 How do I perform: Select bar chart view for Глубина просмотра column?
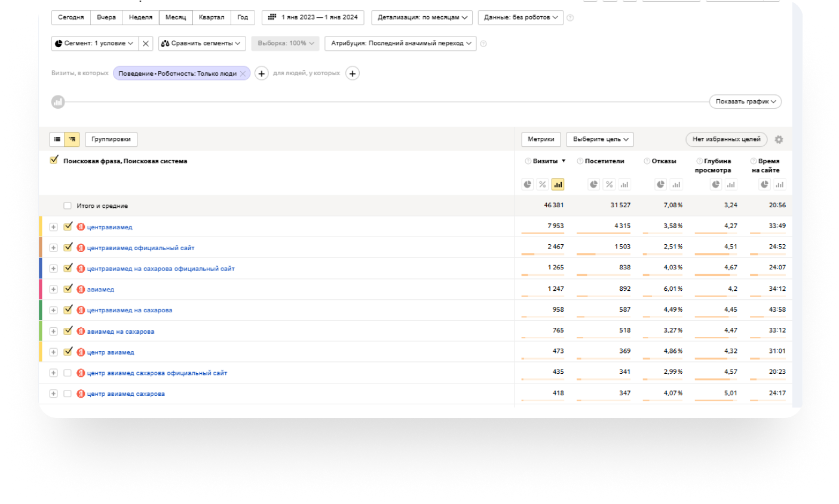coord(731,185)
